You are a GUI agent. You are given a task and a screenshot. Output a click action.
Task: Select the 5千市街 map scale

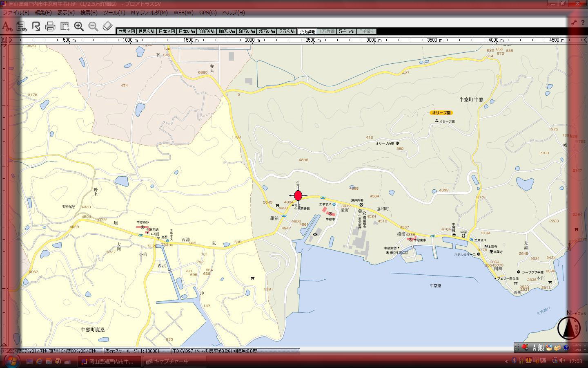pyautogui.click(x=347, y=31)
